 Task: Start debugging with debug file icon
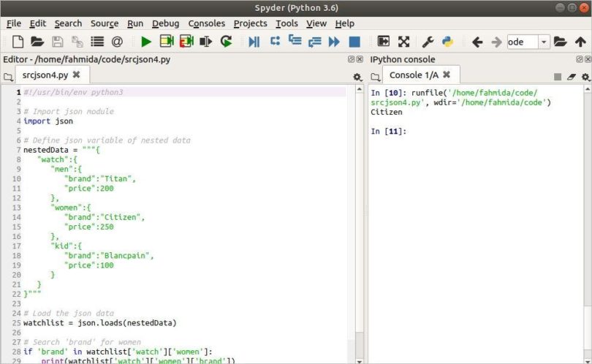pos(254,42)
